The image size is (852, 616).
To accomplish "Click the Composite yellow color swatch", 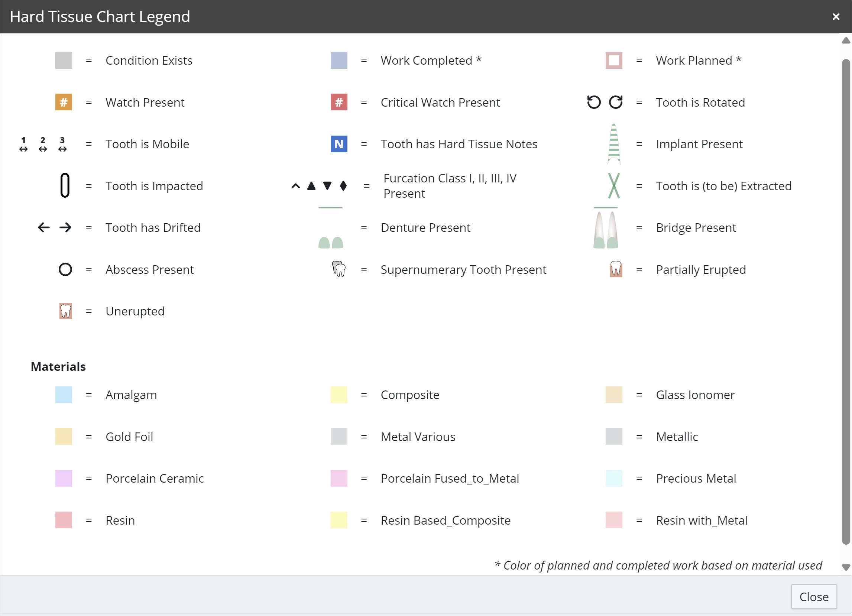I will (x=339, y=395).
